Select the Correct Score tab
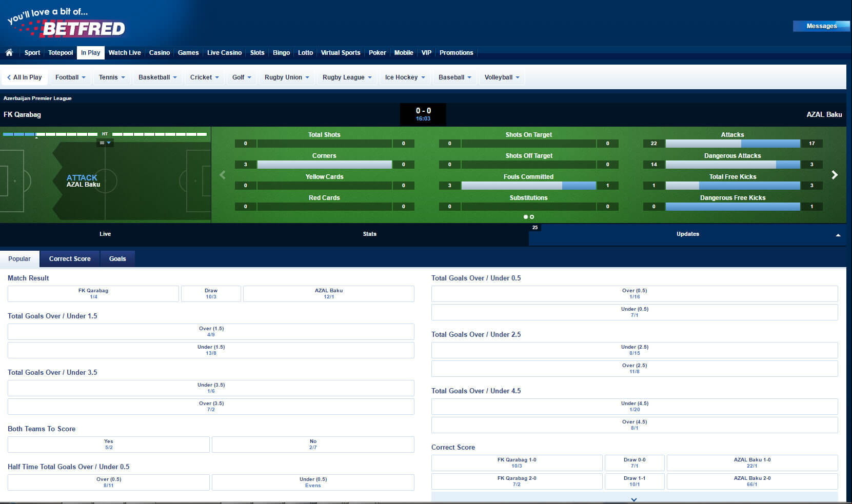The width and height of the screenshot is (852, 504). pyautogui.click(x=70, y=259)
